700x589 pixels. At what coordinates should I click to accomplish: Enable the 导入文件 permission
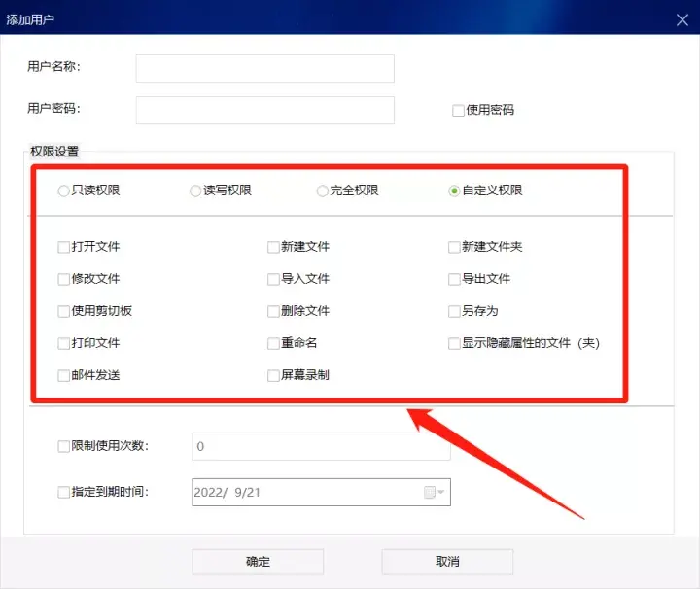(x=273, y=279)
